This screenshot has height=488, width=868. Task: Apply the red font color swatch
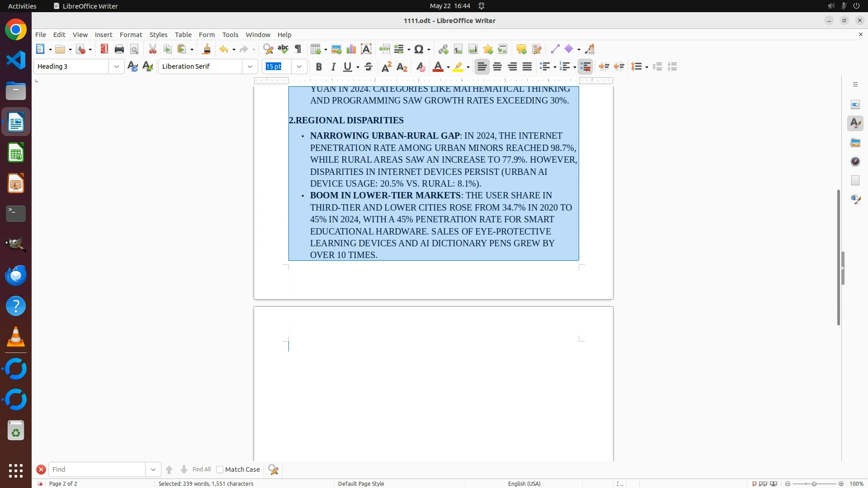pos(438,67)
